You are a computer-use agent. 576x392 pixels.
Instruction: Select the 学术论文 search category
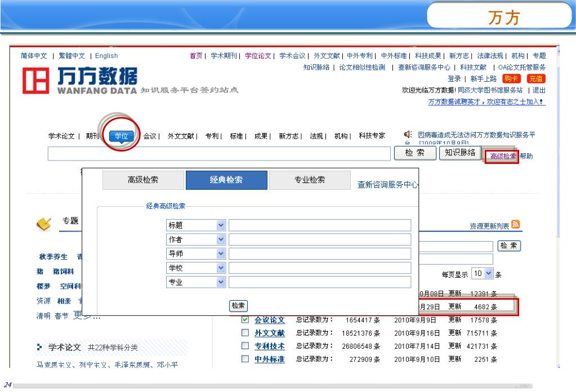click(61, 136)
